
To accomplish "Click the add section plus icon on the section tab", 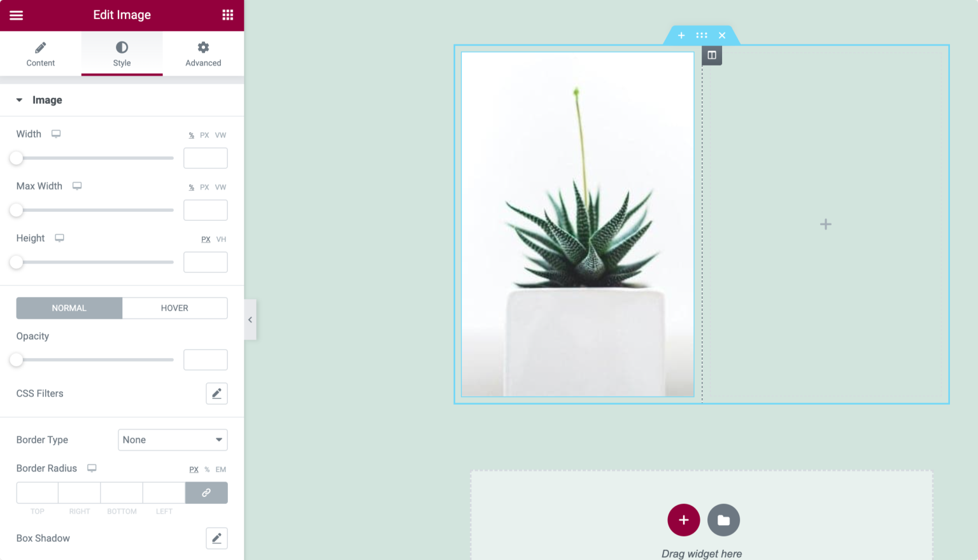I will tap(681, 36).
